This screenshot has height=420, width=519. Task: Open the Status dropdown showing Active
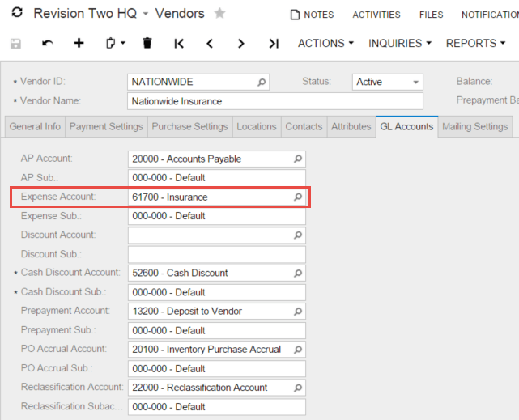tap(387, 82)
